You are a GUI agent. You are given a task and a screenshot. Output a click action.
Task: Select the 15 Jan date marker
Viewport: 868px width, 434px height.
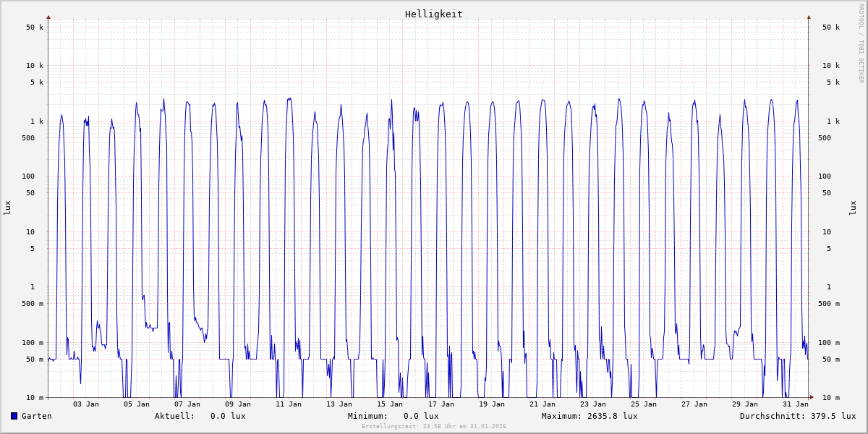coord(390,404)
